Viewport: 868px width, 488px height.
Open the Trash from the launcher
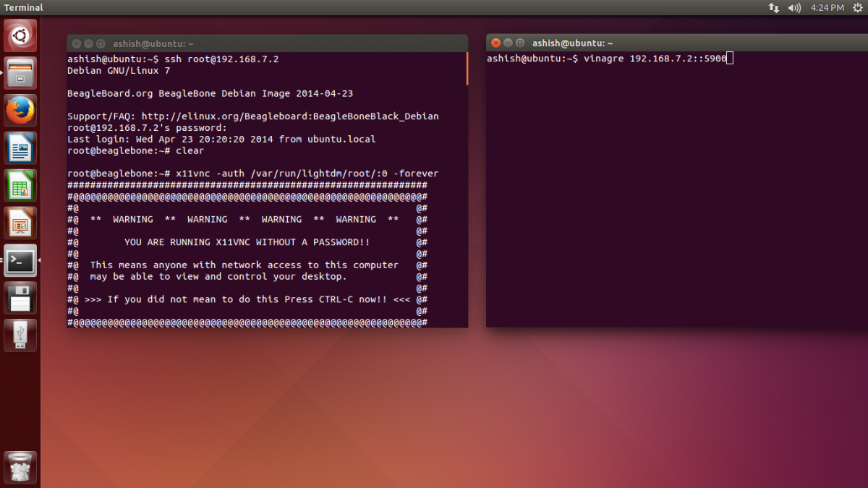20,467
